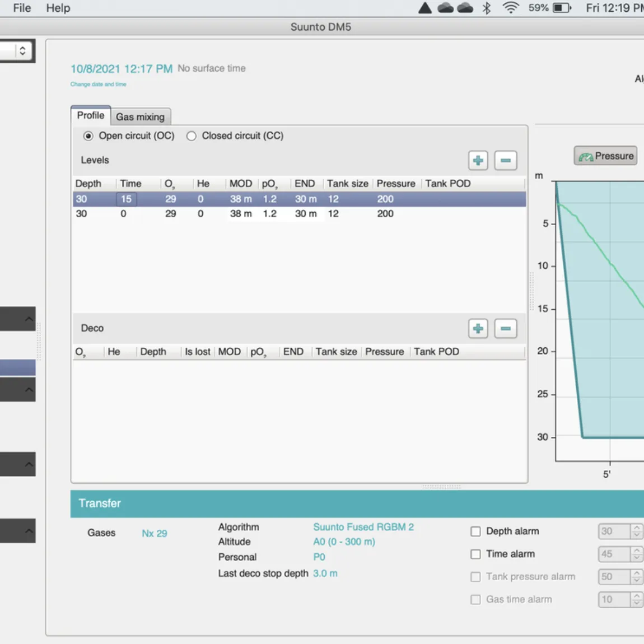Open the Bluetooth menu bar icon
The image size is (644, 644).
(487, 8)
